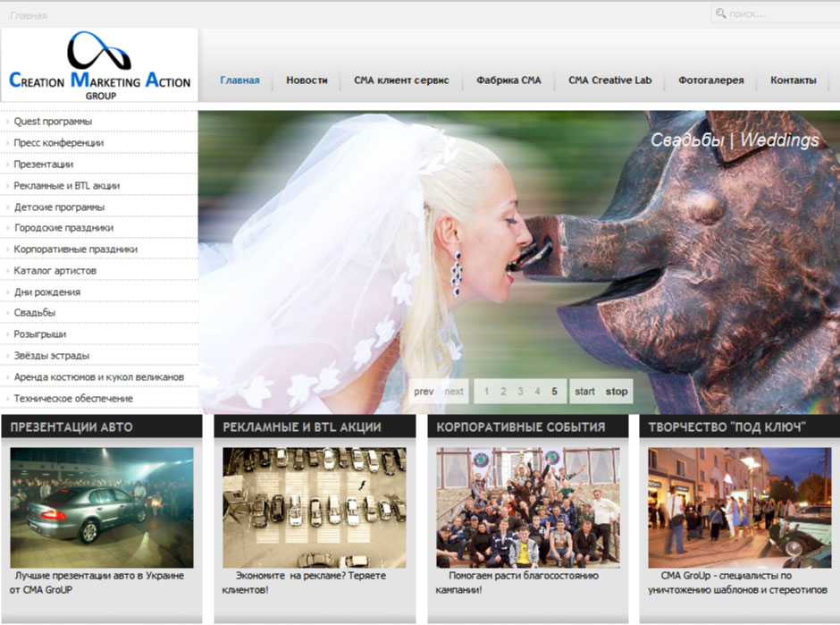Click the Главная breadcrumb link at top
The width and height of the screenshot is (840, 625).
pos(29,15)
